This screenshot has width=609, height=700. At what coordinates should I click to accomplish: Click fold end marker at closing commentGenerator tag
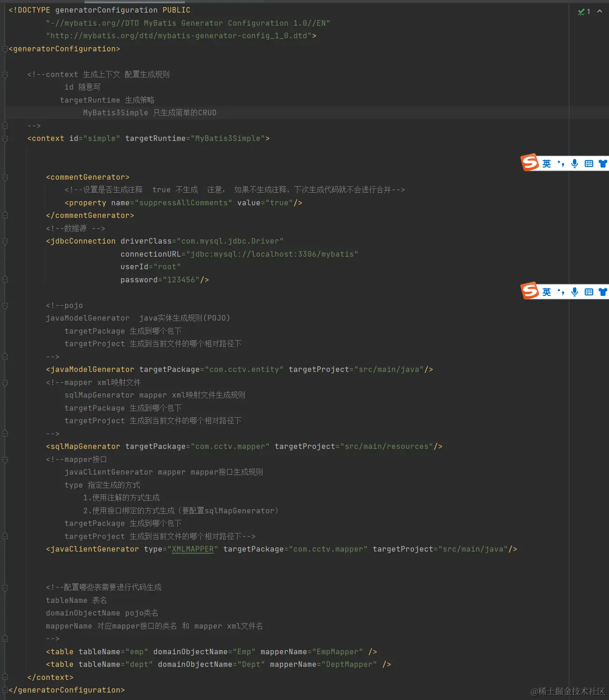(x=5, y=215)
